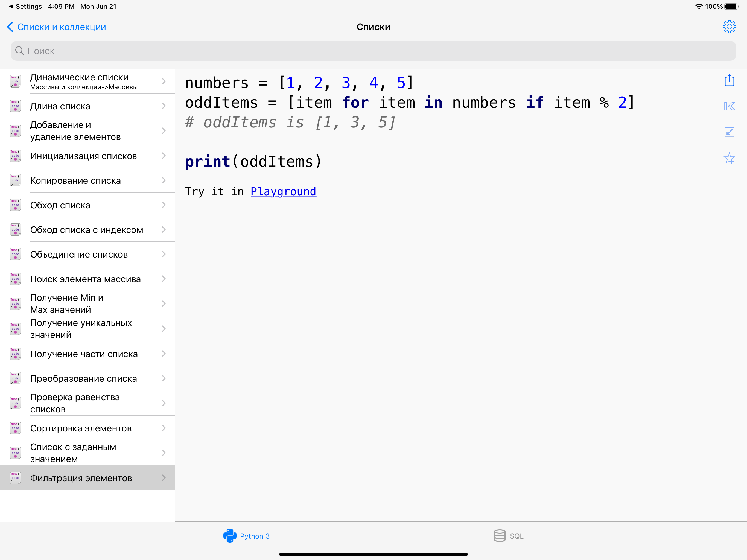Open Получение Min и Max значений topic
747x560 pixels.
click(x=87, y=304)
